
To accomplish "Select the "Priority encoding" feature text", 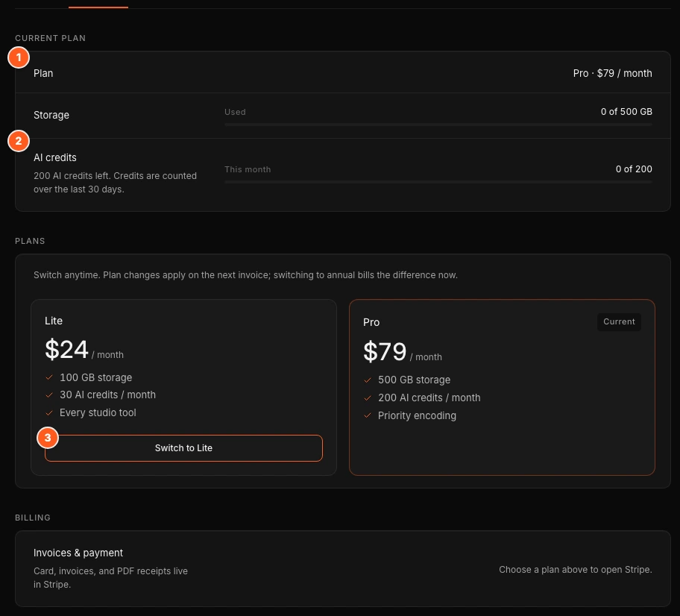I will coord(418,415).
